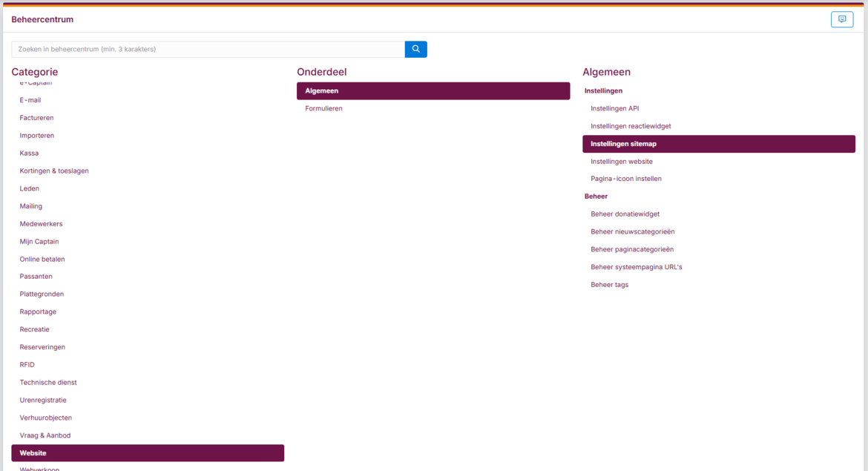Viewport: 868px width, 471px height.
Task: Open Beheer tags
Action: (609, 284)
